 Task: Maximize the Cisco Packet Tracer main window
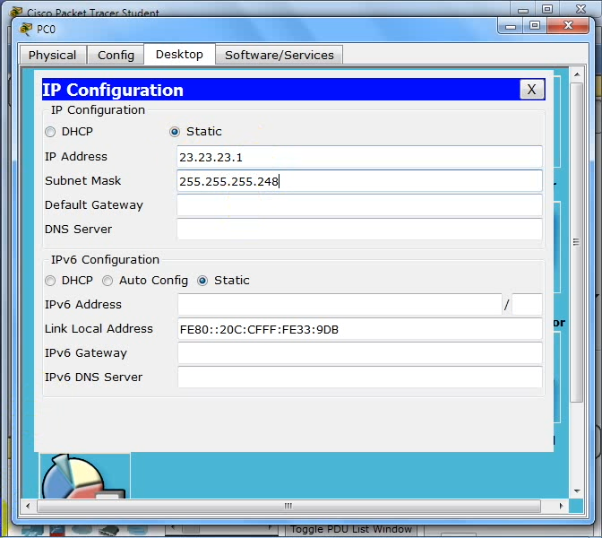coord(547,8)
